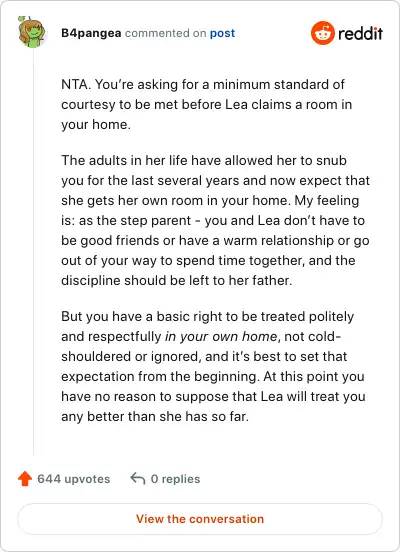
Task: Click the reply arrow icon
Action: (x=138, y=479)
